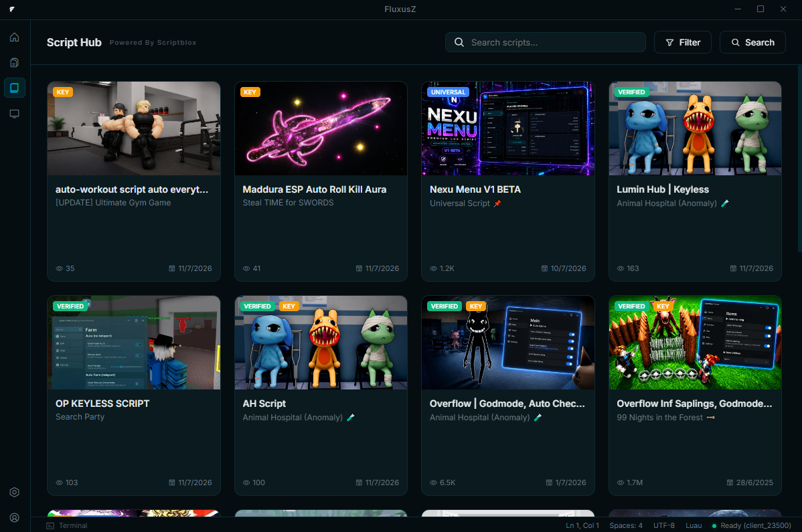
Task: Click the Search Party game name
Action: [x=80, y=417]
